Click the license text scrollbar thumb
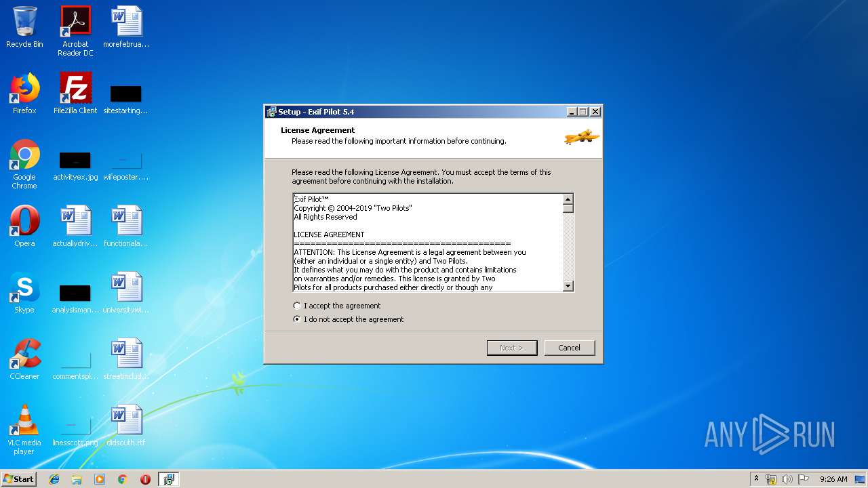 pyautogui.click(x=568, y=208)
